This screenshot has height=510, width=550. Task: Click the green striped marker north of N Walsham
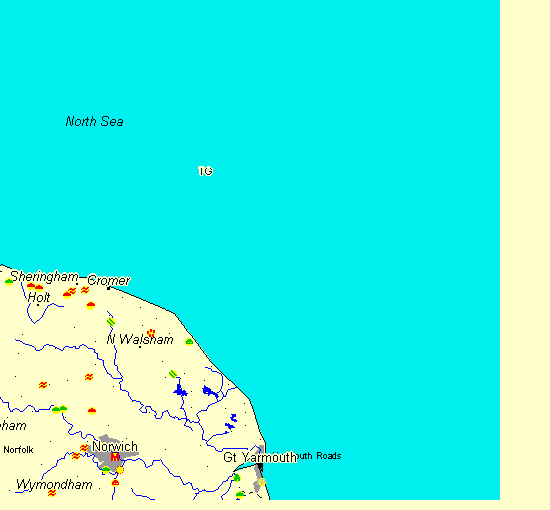coord(111,322)
